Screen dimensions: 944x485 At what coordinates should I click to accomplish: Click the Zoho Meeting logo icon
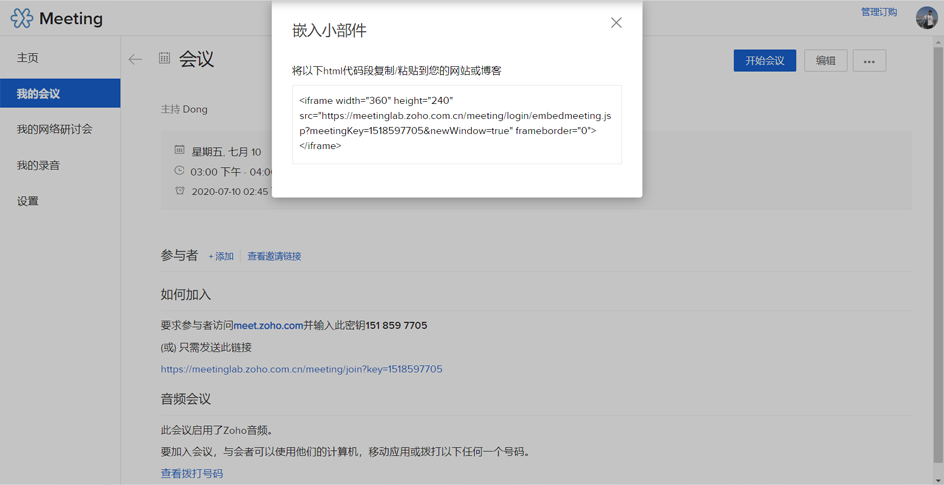point(21,18)
